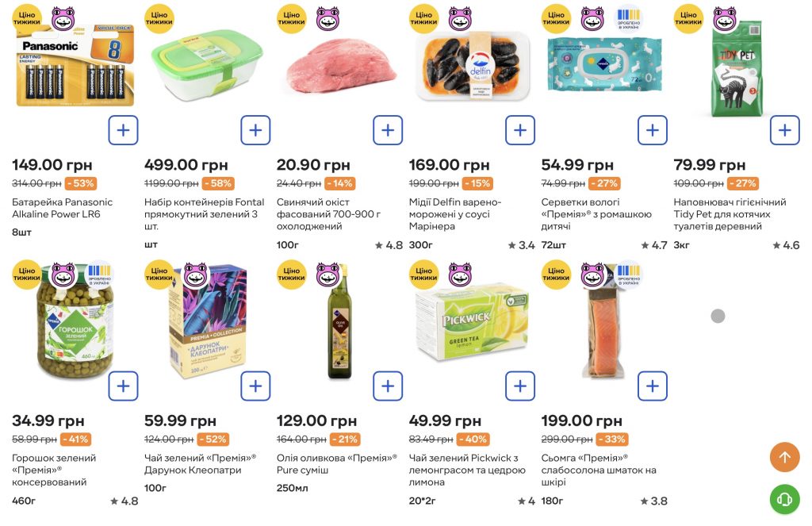Add canned green peas to cart
Image resolution: width=812 pixels, height=526 pixels.
click(x=123, y=386)
